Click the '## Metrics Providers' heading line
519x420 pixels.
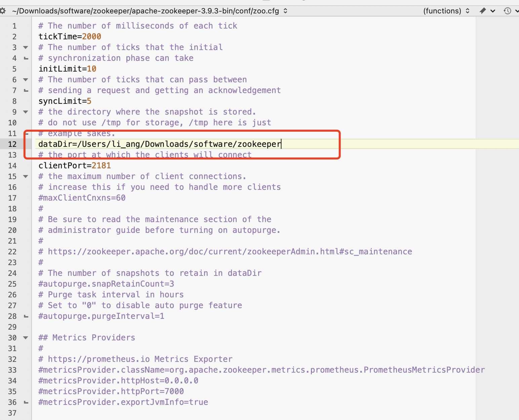87,338
